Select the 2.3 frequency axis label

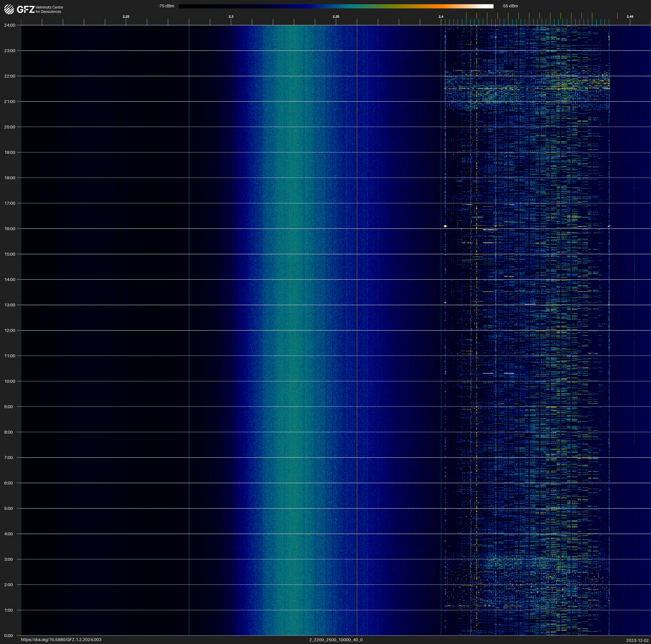point(231,17)
